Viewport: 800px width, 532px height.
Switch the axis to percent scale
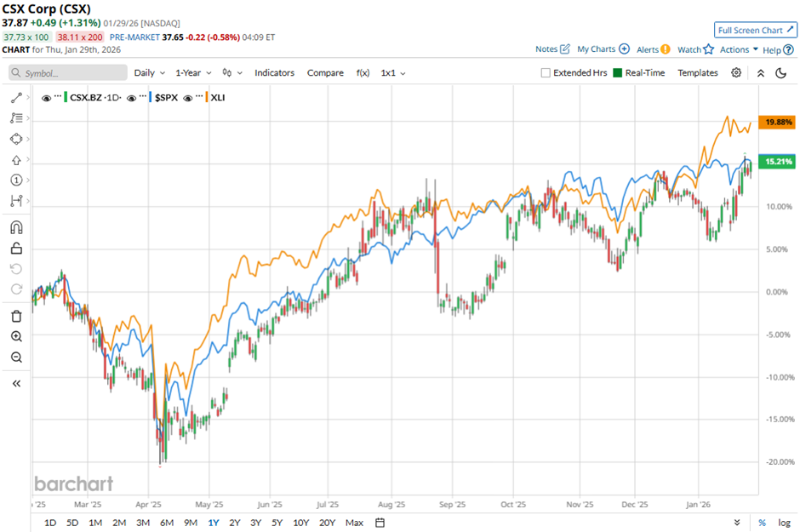click(762, 523)
